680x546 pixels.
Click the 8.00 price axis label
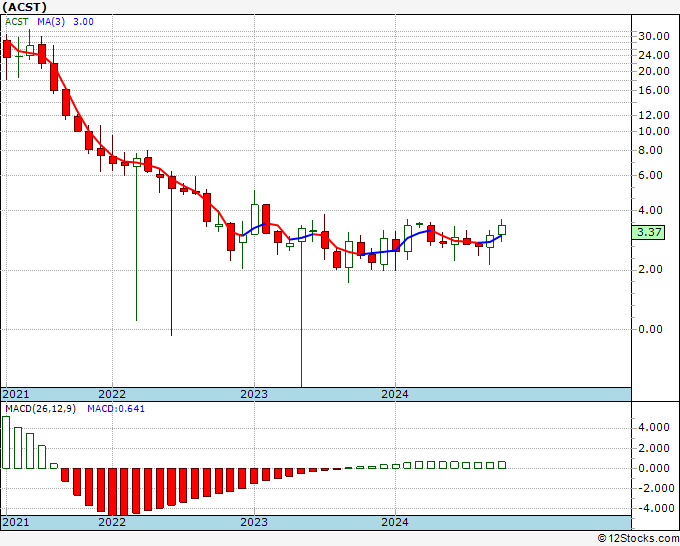click(x=651, y=150)
